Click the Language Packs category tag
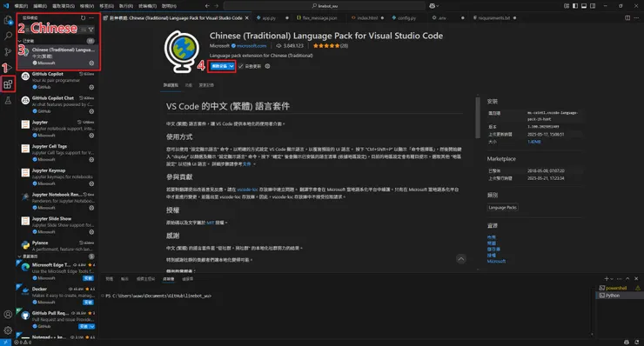The width and height of the screenshot is (644, 346). [x=502, y=208]
